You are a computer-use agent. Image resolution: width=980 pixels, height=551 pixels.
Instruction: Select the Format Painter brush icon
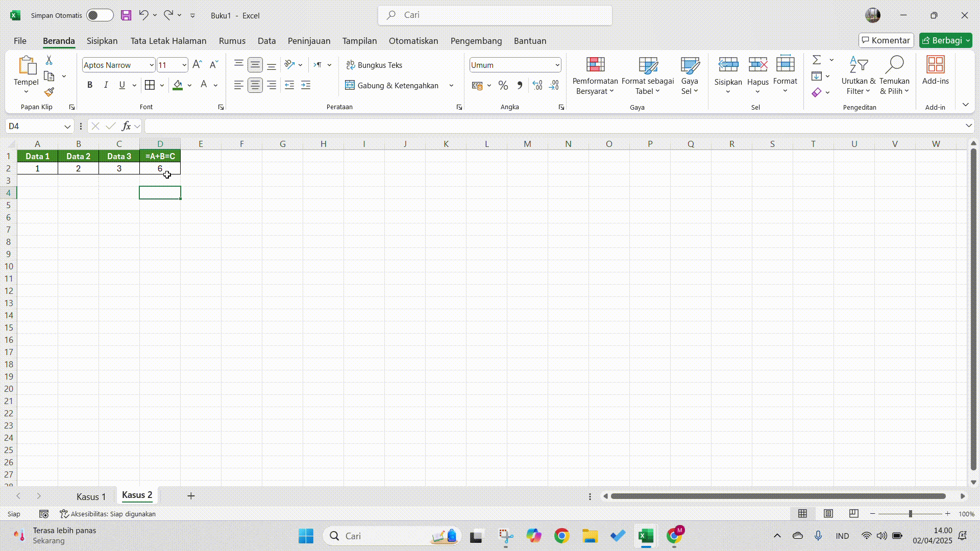click(x=49, y=92)
